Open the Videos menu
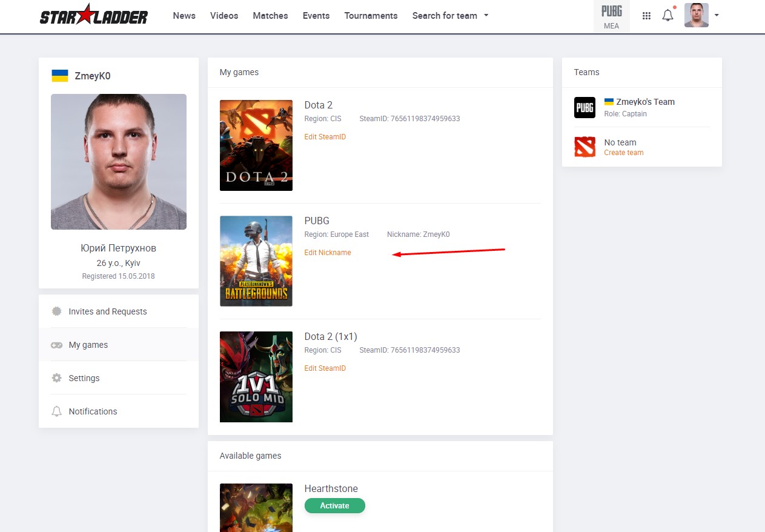Screen dimensions: 765x532 coord(224,16)
